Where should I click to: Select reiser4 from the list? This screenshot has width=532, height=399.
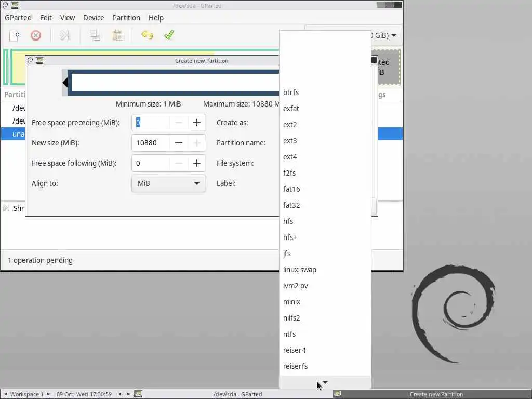(325, 350)
